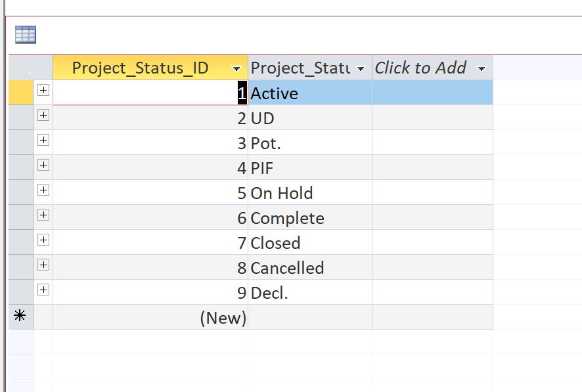Expand the Complete row subdatasheet
The width and height of the screenshot is (582, 392).
(43, 215)
